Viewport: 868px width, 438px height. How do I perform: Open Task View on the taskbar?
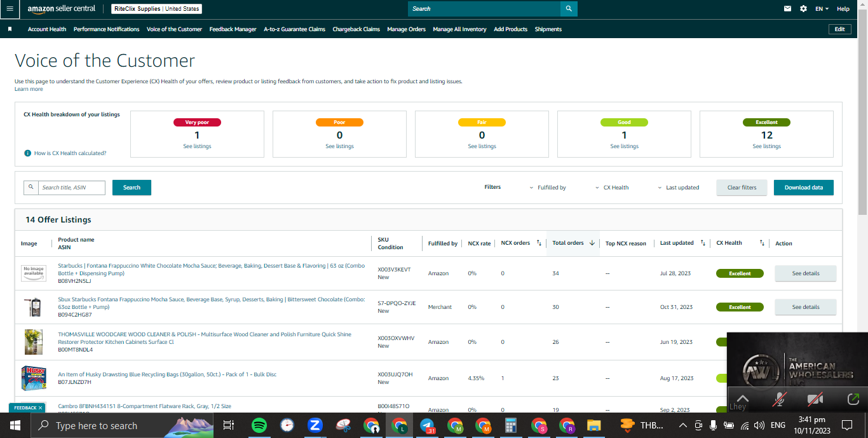[229, 425]
